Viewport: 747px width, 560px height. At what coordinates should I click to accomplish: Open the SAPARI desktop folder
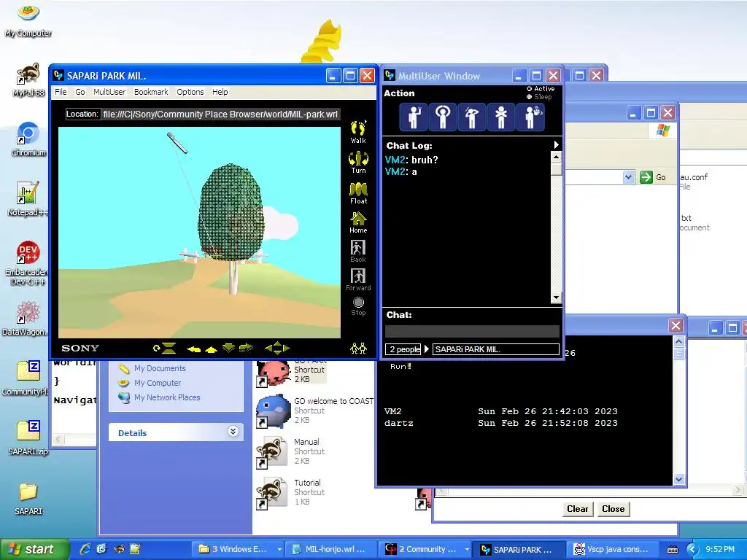(28, 499)
